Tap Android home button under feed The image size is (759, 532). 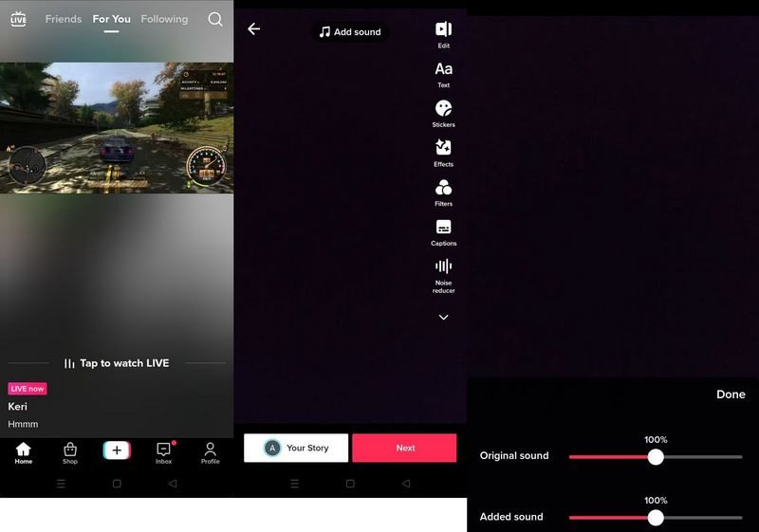coord(117,484)
